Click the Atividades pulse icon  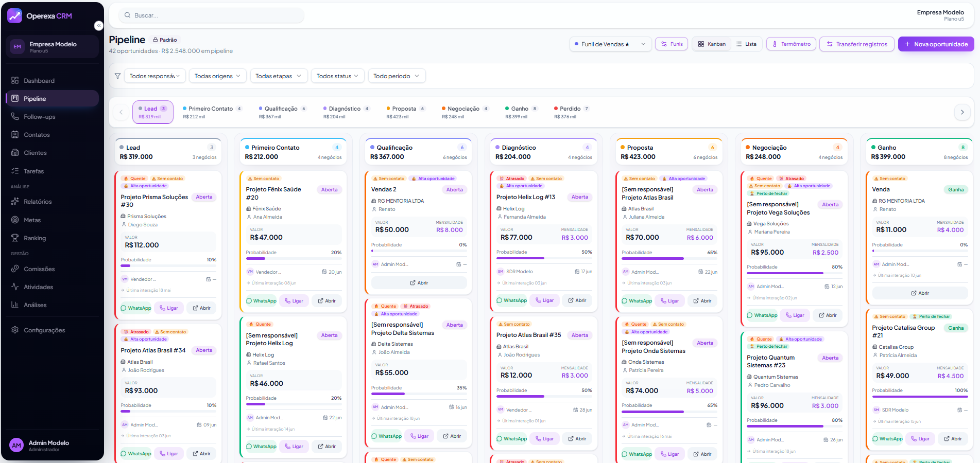[x=15, y=287]
